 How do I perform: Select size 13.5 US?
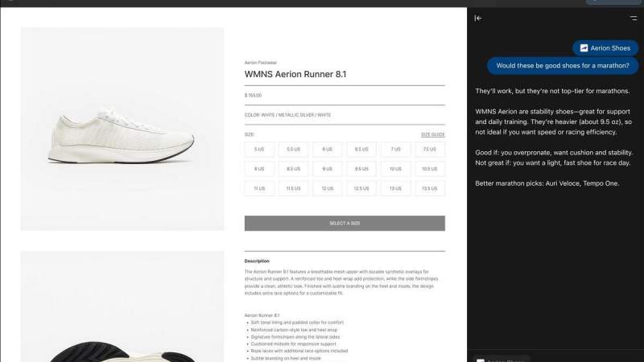[430, 189]
